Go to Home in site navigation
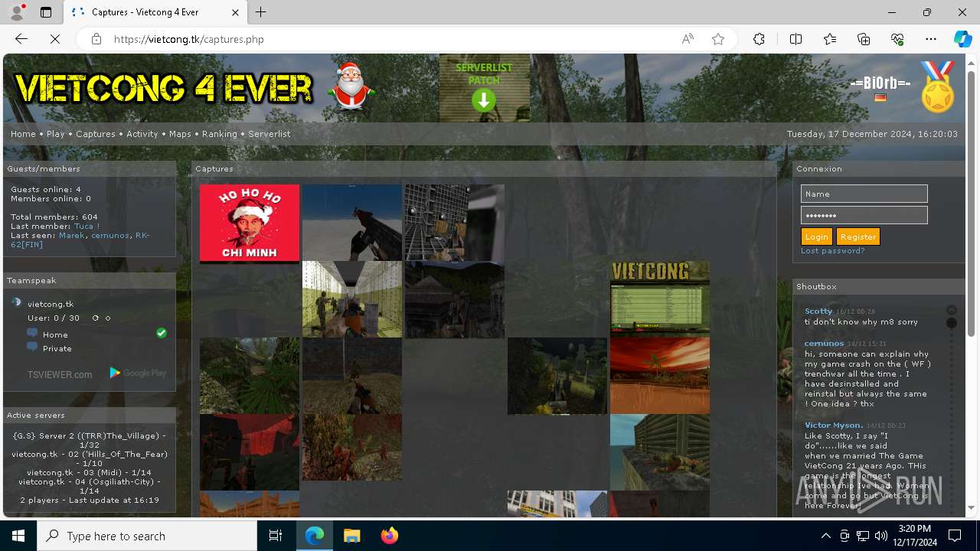 coord(23,134)
